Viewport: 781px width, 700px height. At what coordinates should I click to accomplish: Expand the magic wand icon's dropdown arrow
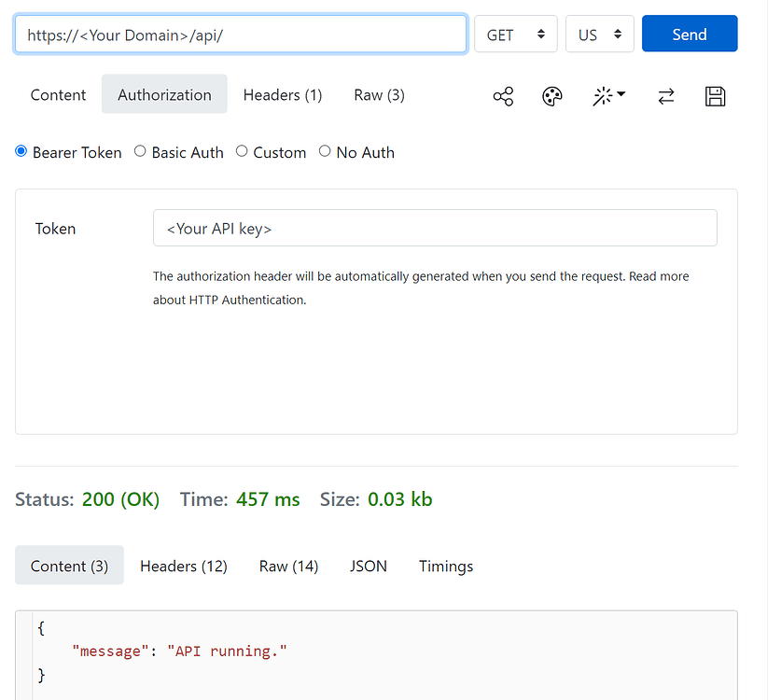click(621, 93)
